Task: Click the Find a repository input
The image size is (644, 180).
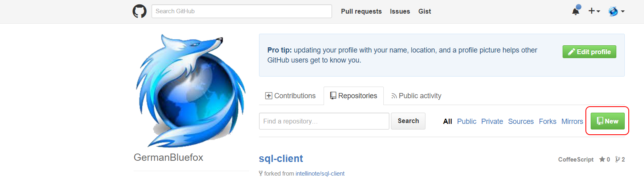Action: click(324, 121)
